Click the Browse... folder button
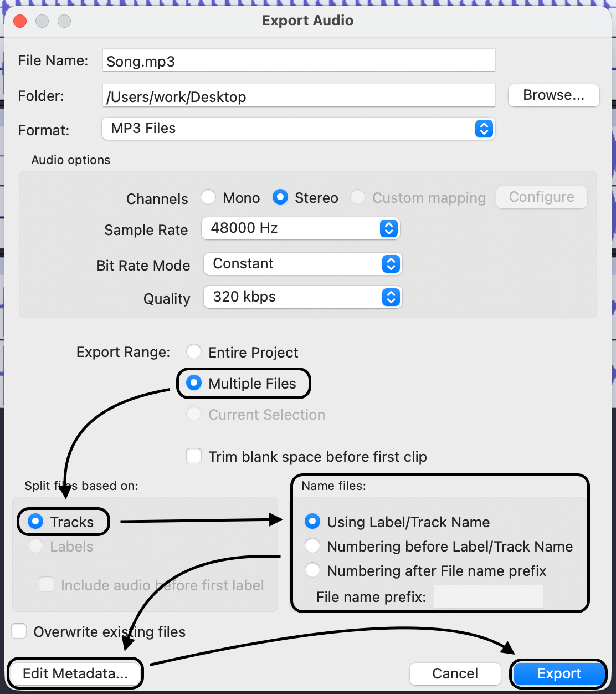 point(553,95)
